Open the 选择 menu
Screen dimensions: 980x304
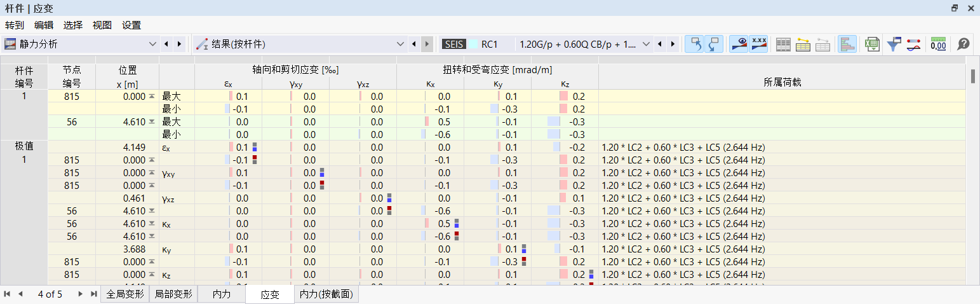point(73,25)
